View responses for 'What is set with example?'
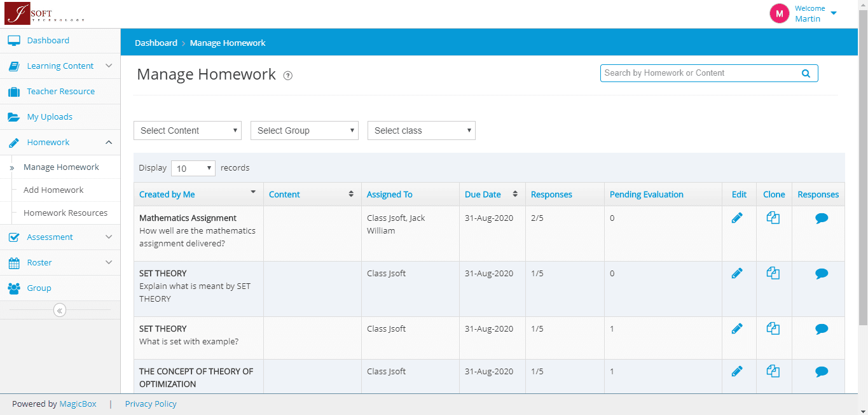The height and width of the screenshot is (415, 868). point(822,329)
